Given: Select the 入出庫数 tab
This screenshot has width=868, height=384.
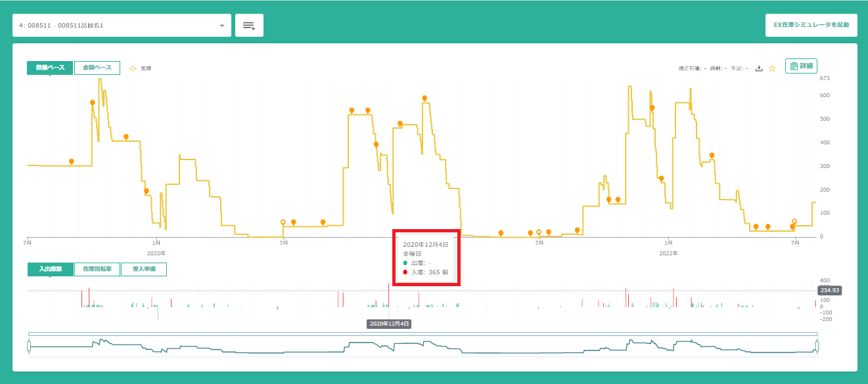Looking at the screenshot, I should pos(50,269).
